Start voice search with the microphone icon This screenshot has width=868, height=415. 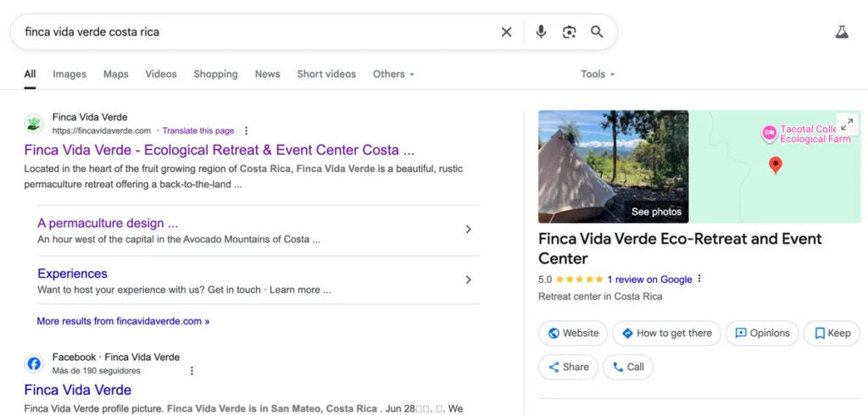[x=541, y=32]
